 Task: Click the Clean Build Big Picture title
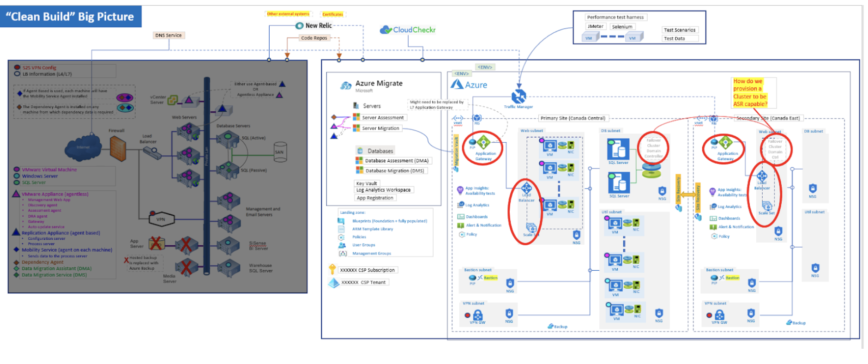click(x=70, y=17)
